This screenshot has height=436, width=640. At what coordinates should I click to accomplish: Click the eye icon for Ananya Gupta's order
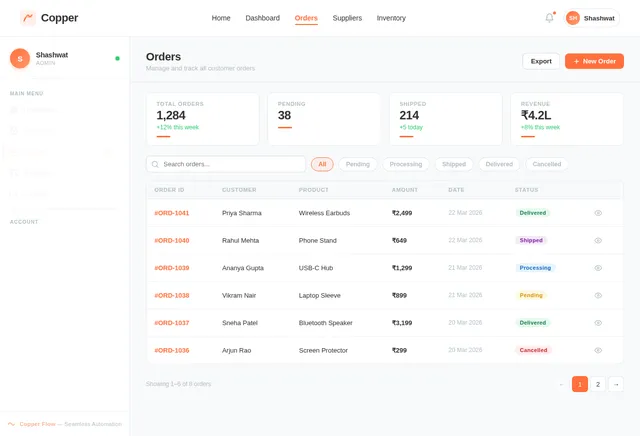(598, 268)
